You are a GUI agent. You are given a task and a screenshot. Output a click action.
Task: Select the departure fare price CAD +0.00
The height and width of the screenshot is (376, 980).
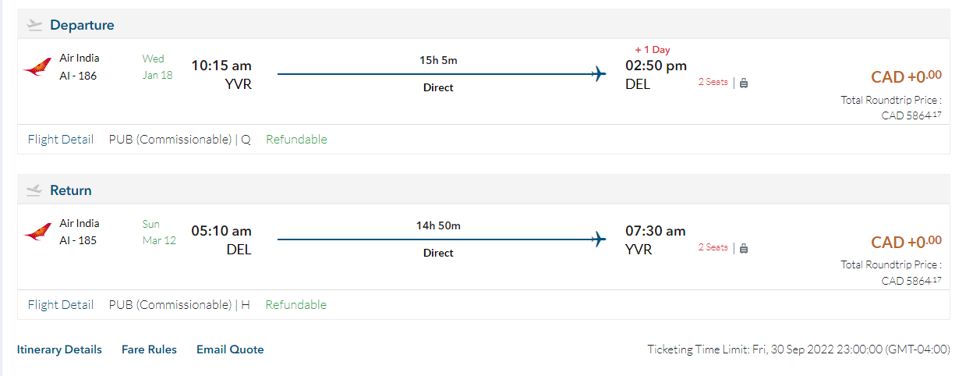pos(906,76)
